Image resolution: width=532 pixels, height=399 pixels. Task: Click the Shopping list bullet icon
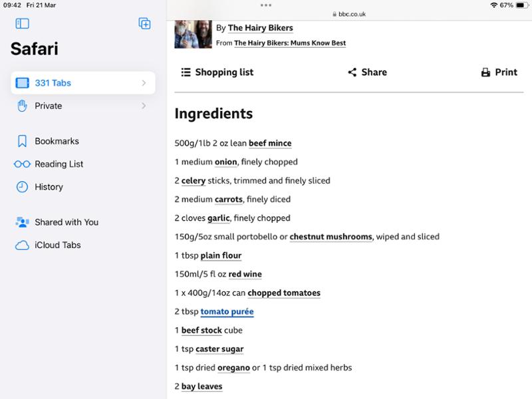tap(186, 72)
